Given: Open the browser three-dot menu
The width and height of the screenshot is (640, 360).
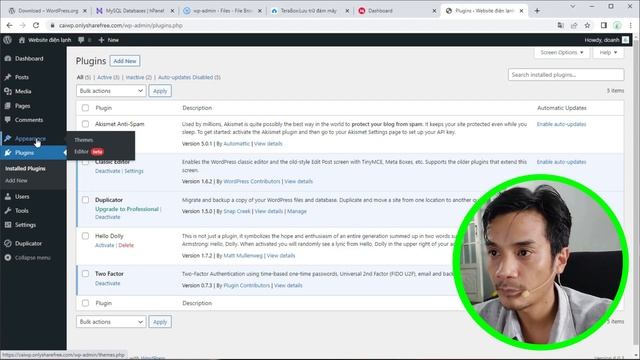Looking at the screenshot, I should 631,25.
